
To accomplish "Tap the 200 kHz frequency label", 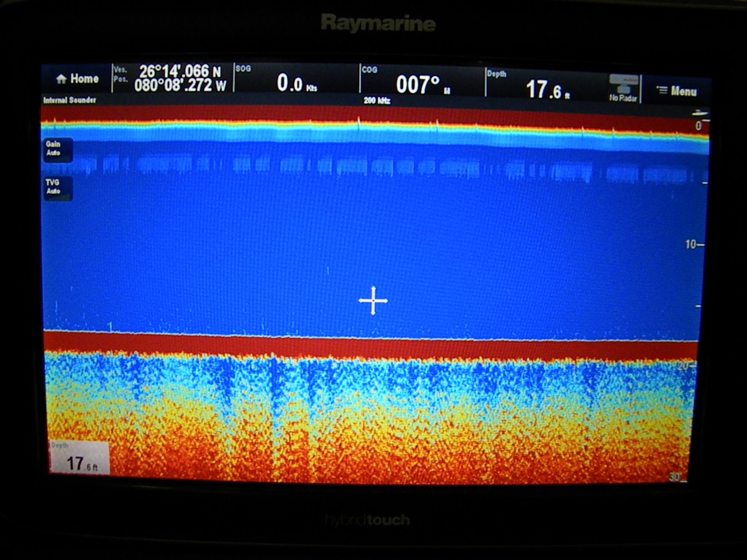I will (x=377, y=101).
